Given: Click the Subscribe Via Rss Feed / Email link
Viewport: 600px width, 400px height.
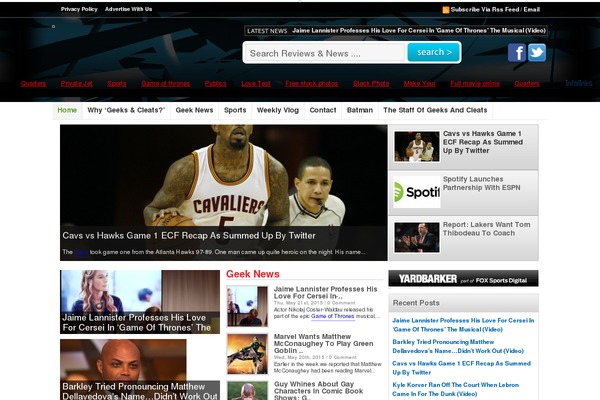Looking at the screenshot, I should pos(495,10).
